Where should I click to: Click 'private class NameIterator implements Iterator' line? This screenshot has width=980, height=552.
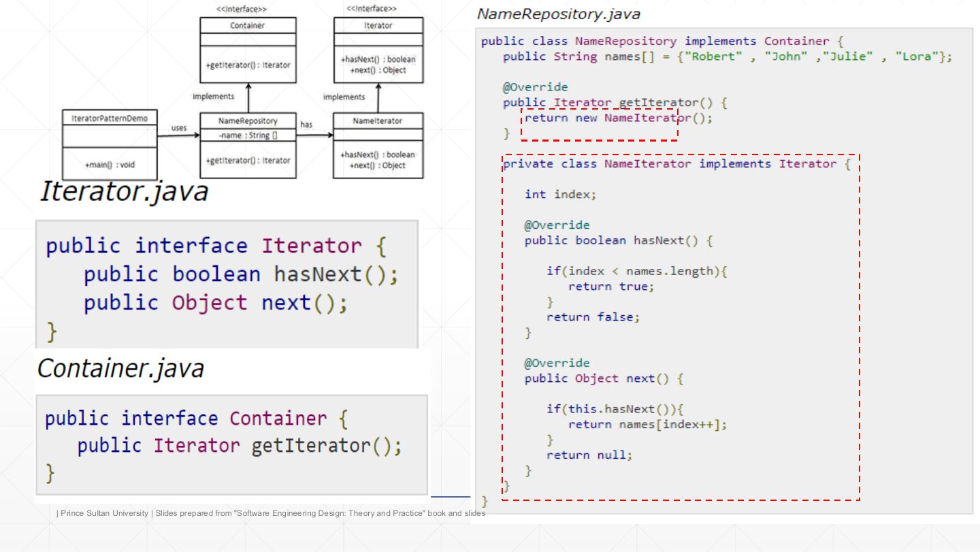pyautogui.click(x=676, y=164)
